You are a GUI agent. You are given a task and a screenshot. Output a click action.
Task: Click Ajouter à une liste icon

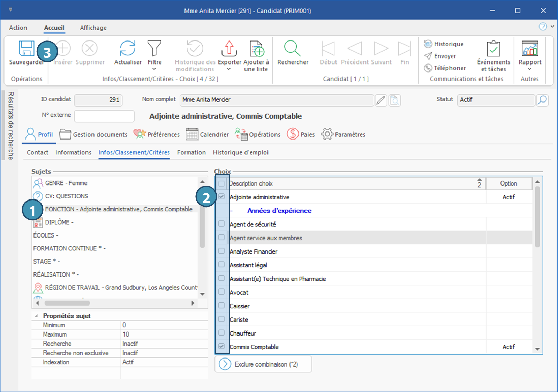point(256,48)
